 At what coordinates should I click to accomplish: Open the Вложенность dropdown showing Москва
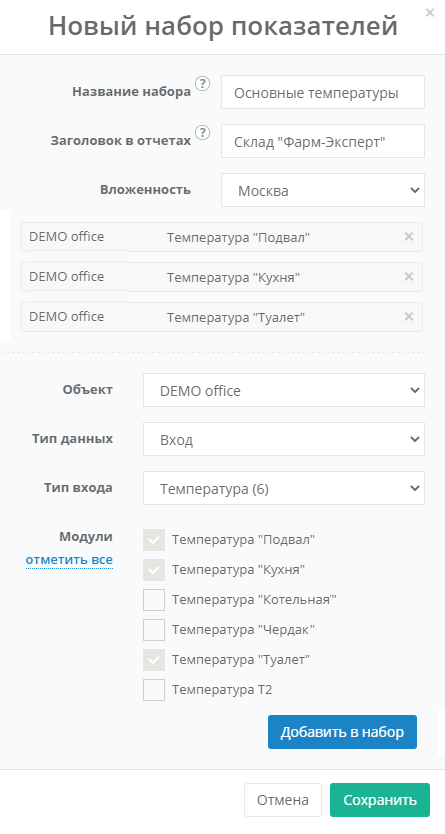(323, 190)
